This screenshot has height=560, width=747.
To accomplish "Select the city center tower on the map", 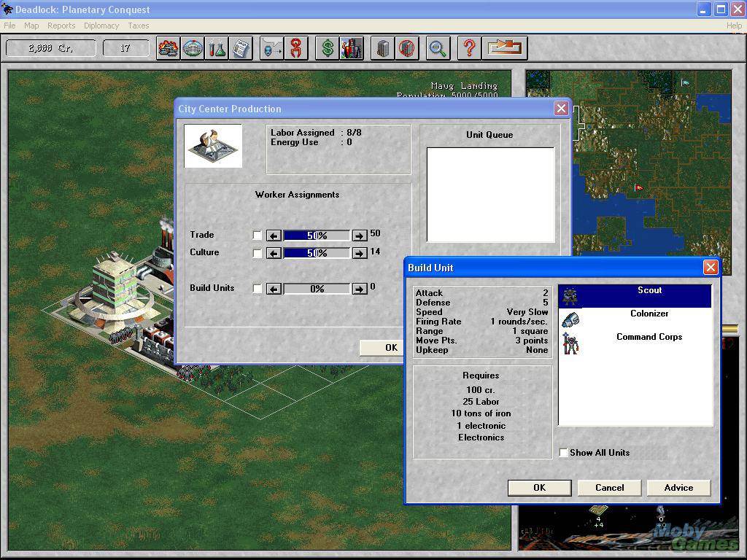I will [113, 290].
